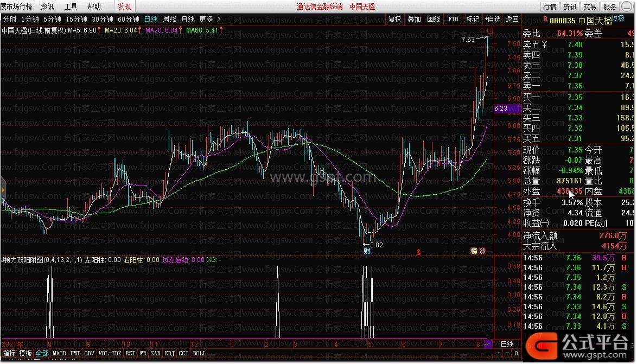Click the purple dash box at timeline end
This screenshot has width=637, height=364.
[488, 344]
